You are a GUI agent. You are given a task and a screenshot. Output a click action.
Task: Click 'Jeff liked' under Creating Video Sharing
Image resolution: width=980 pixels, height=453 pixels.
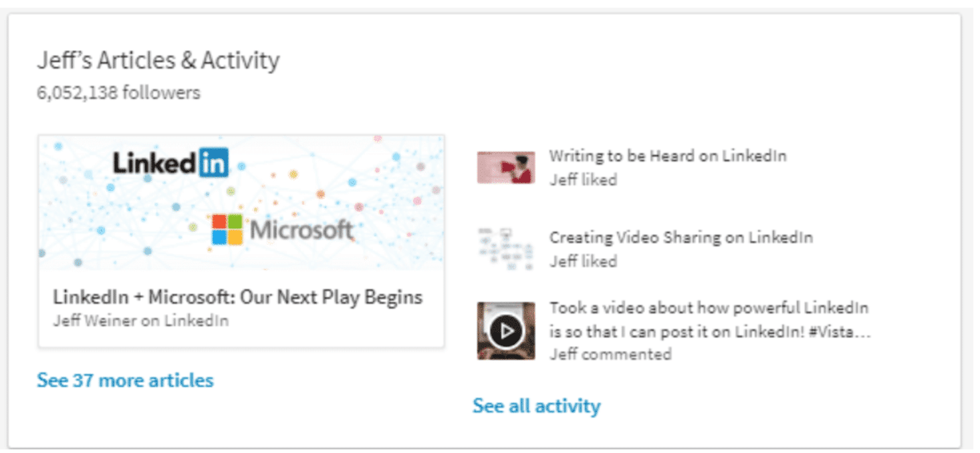click(x=583, y=261)
